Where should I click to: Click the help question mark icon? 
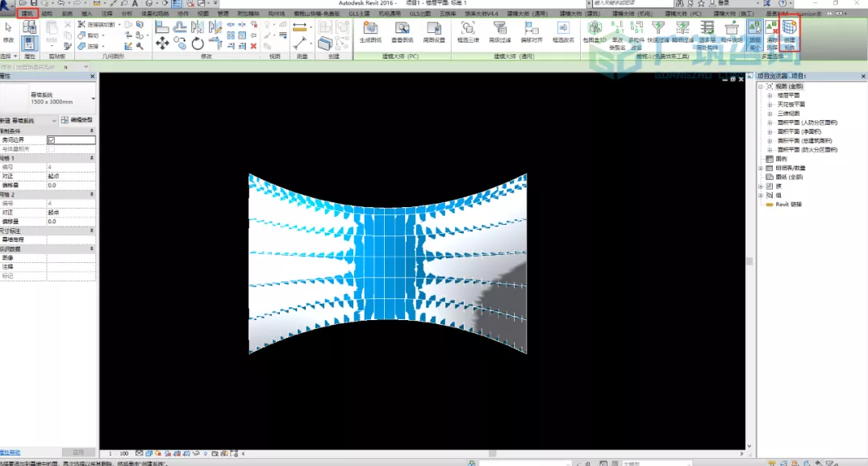(x=782, y=3)
